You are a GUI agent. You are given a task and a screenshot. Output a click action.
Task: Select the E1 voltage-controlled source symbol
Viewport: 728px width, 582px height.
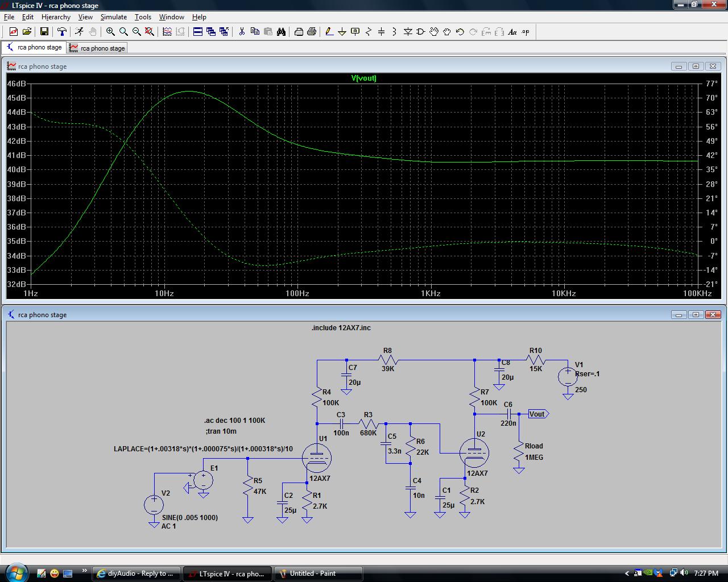pyautogui.click(x=203, y=481)
